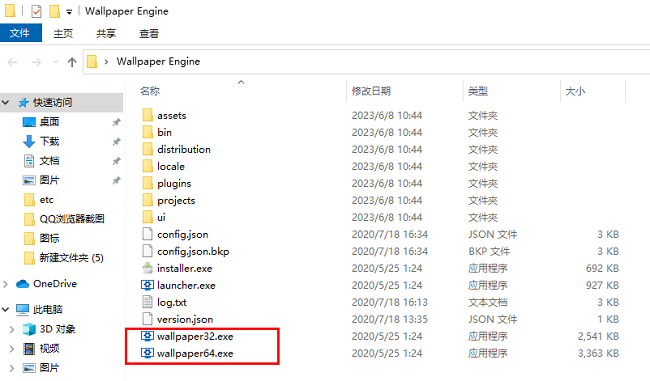The image size is (650, 381).
Task: Select the launcher.exe file name
Action: coord(186,285)
